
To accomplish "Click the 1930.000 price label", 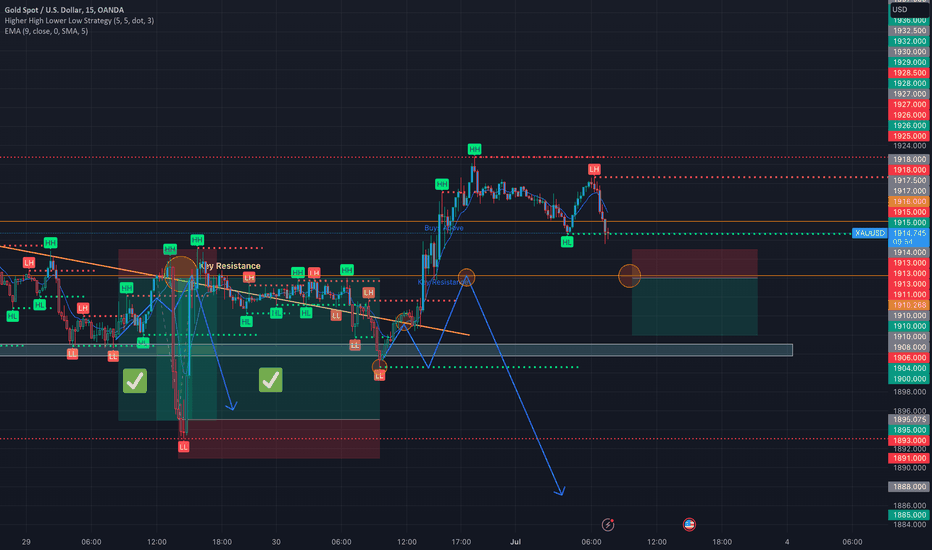I will (909, 52).
